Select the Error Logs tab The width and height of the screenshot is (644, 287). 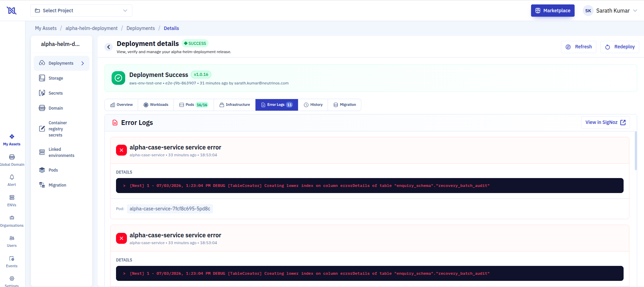tap(277, 105)
